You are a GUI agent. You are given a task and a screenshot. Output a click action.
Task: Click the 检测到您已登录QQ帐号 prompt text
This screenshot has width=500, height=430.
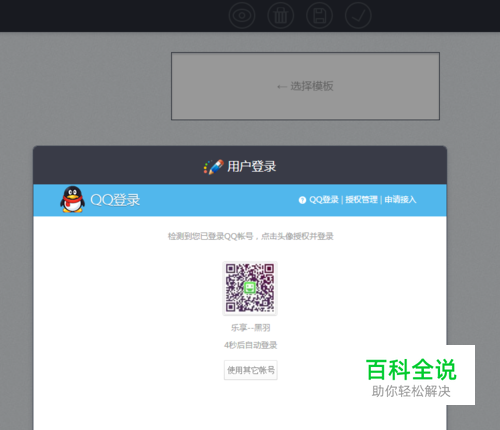(251, 236)
